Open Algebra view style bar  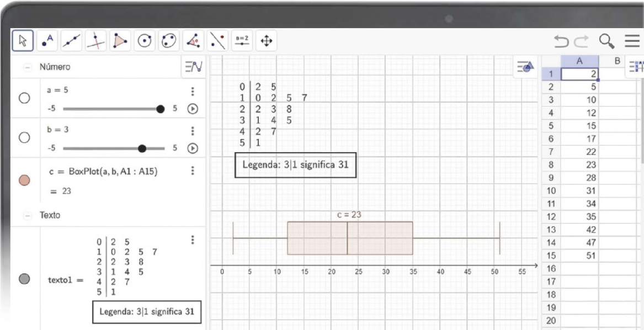(x=194, y=67)
